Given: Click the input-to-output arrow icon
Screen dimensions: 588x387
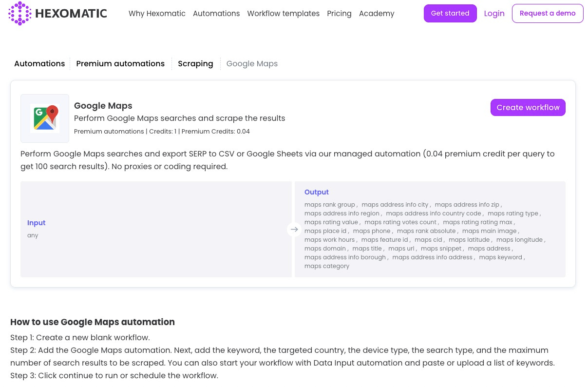Looking at the screenshot, I should [294, 229].
